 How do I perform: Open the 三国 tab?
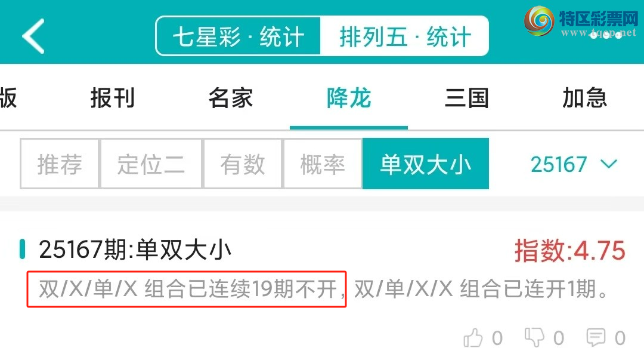[467, 98]
